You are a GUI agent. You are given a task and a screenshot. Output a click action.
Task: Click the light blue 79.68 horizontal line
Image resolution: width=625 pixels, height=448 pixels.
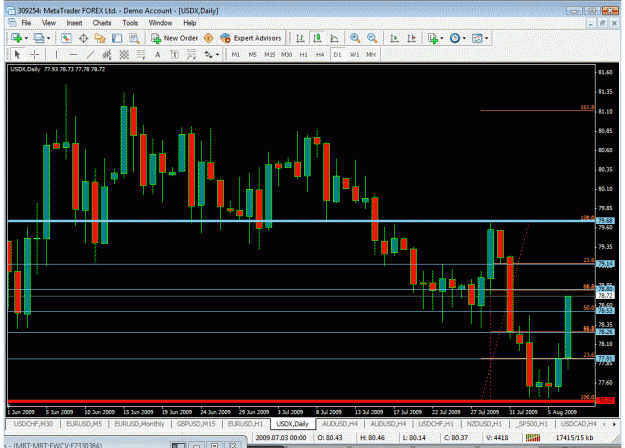click(301, 221)
